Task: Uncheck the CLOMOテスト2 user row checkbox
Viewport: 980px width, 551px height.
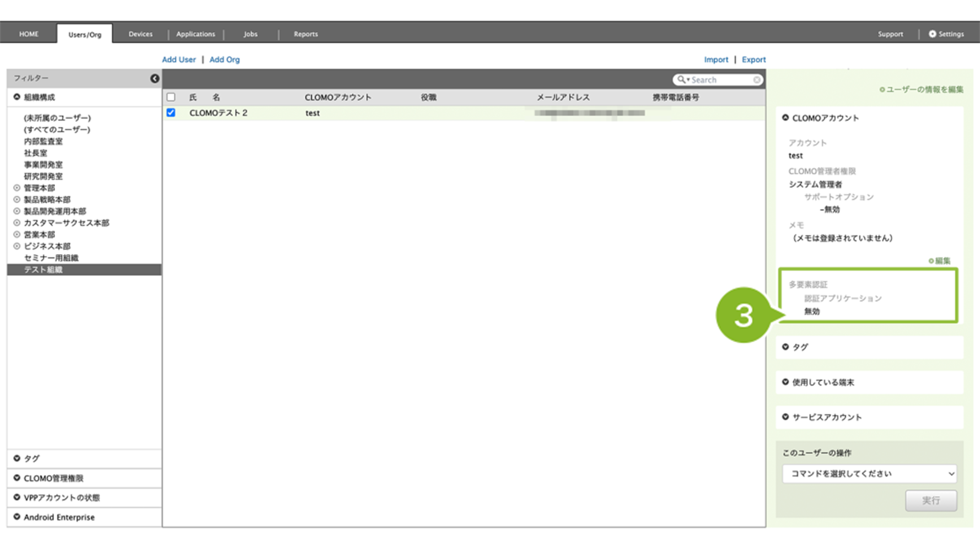Action: coord(171,113)
